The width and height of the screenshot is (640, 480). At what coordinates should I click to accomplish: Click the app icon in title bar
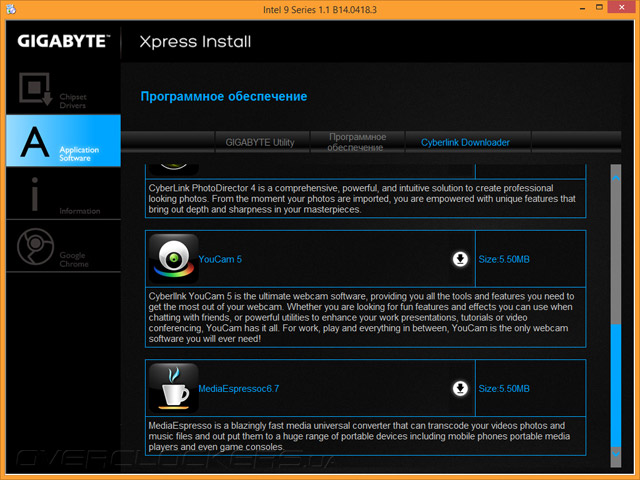11,9
